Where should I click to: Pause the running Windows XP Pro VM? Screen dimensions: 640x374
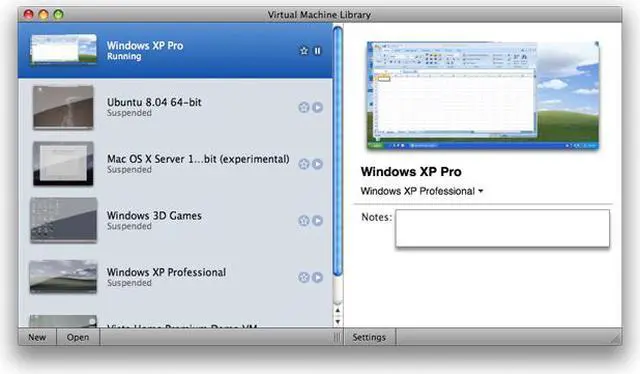[317, 51]
